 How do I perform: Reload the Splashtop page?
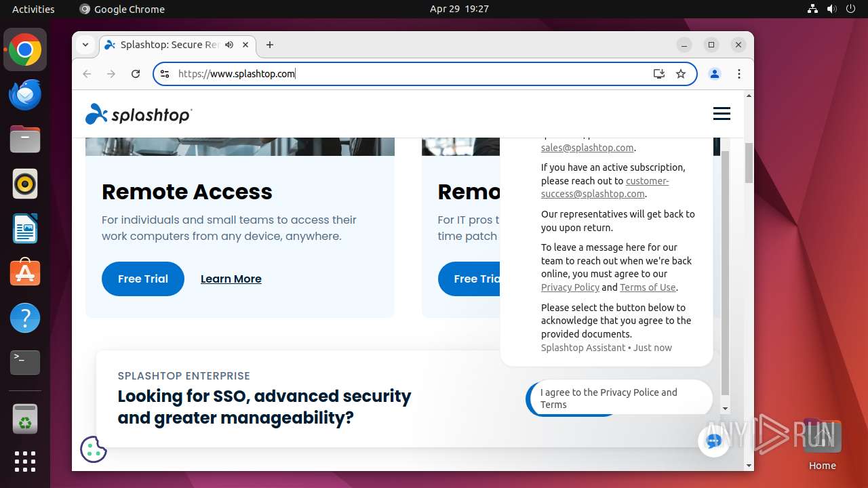tap(136, 74)
